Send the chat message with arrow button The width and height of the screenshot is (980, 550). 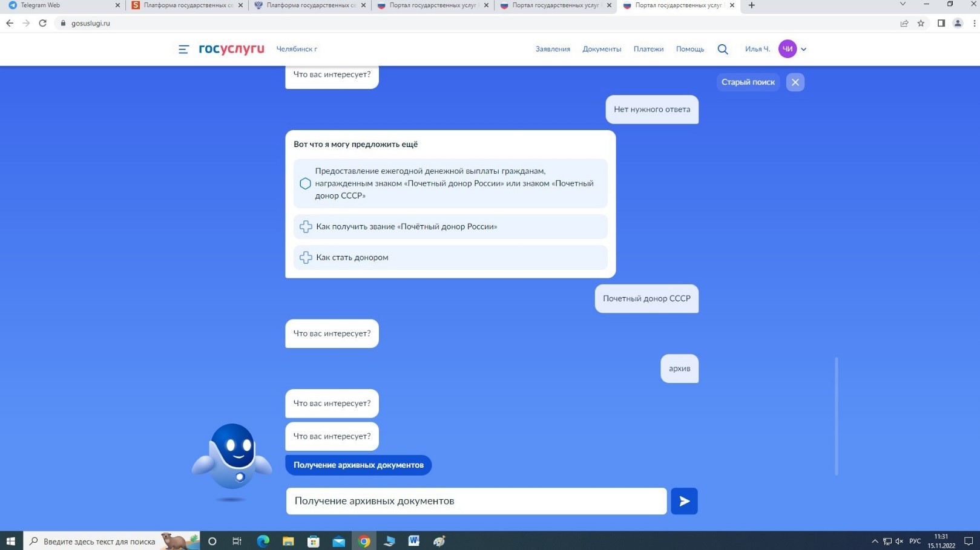[684, 501]
